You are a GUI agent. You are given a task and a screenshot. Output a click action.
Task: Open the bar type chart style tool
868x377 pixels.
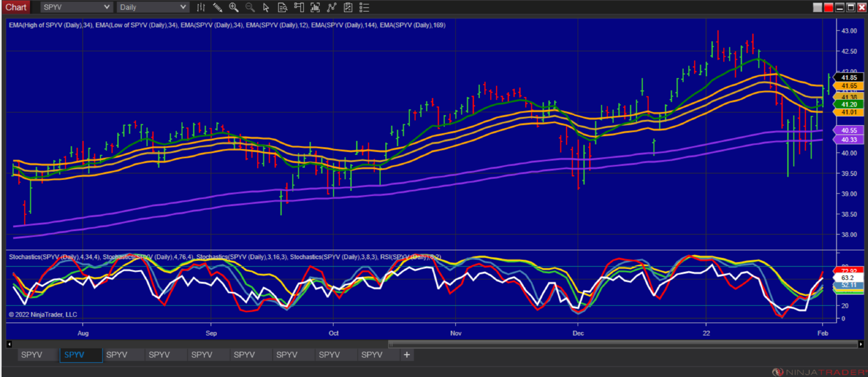point(201,7)
